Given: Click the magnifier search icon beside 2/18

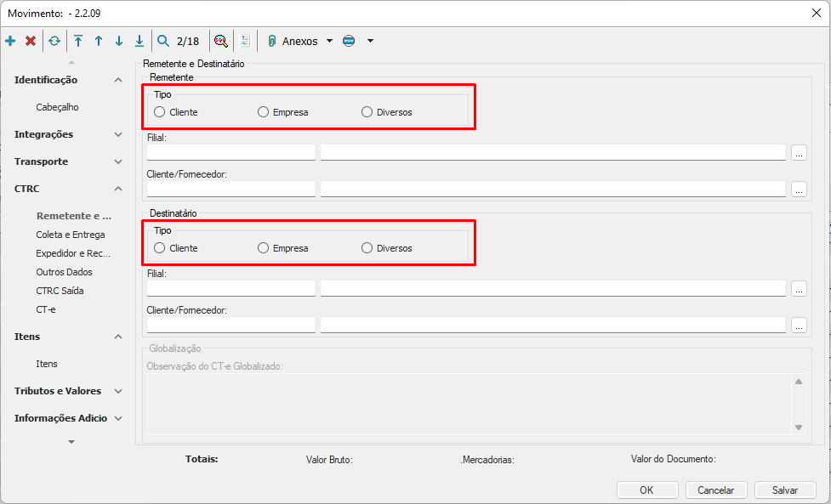Looking at the screenshot, I should tap(163, 41).
